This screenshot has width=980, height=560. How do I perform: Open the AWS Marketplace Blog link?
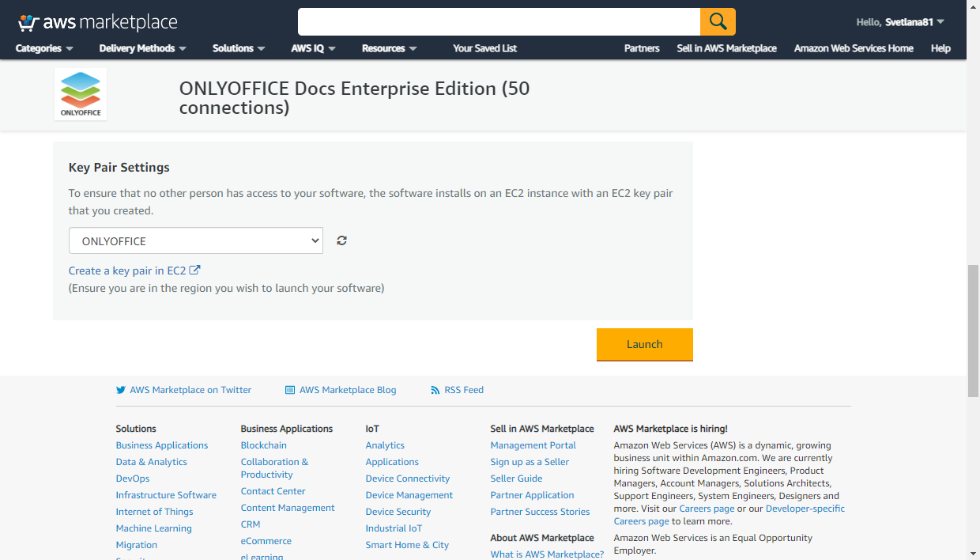pyautogui.click(x=347, y=390)
